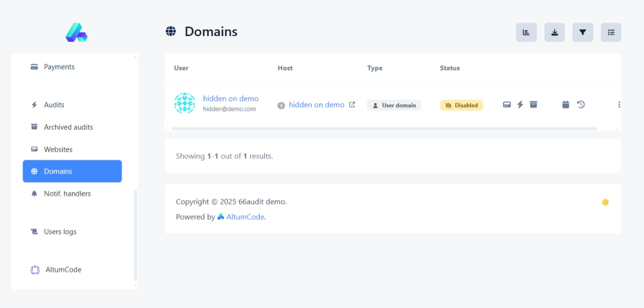Open Payments in the sidebar

click(x=59, y=67)
